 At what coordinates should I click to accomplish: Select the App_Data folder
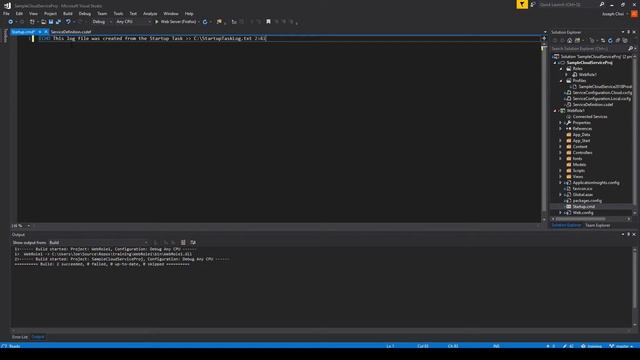click(581, 135)
